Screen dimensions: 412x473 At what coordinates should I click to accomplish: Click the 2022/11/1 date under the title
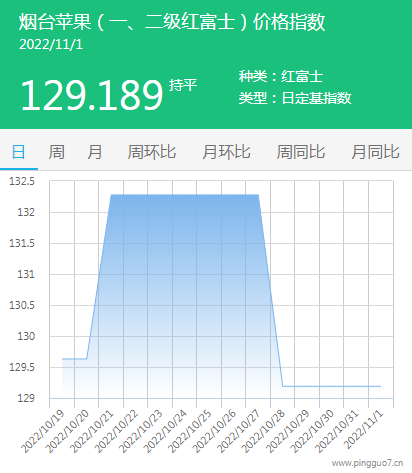[x=51, y=44]
